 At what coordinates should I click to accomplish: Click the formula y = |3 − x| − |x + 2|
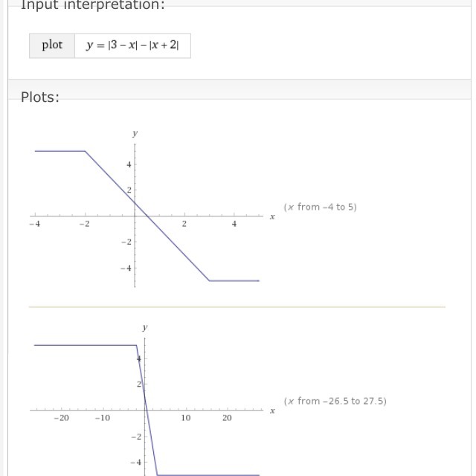pos(132,45)
